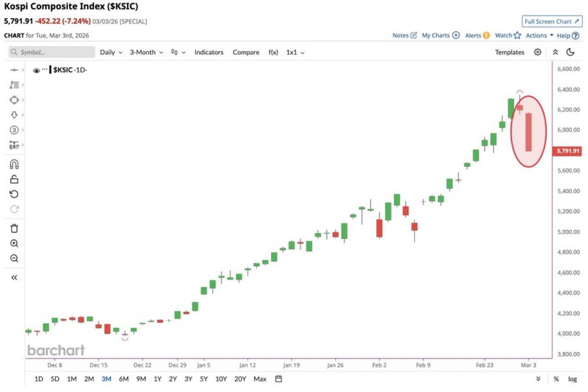The height and width of the screenshot is (392, 588).
Task: Click the trash delete drawings icon
Action: point(14,228)
